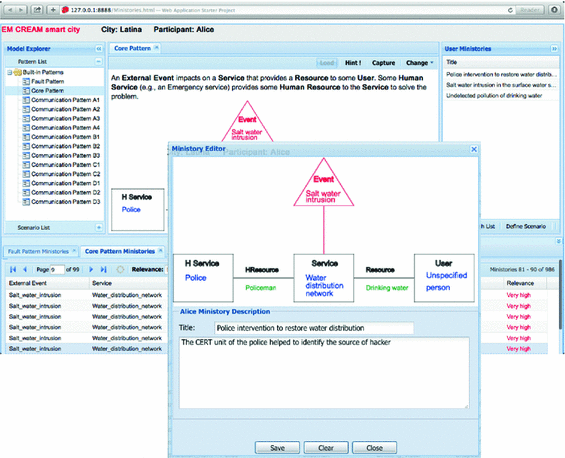Close the Ministory Editor dialog
This screenshot has height=458, width=565.
click(x=474, y=149)
